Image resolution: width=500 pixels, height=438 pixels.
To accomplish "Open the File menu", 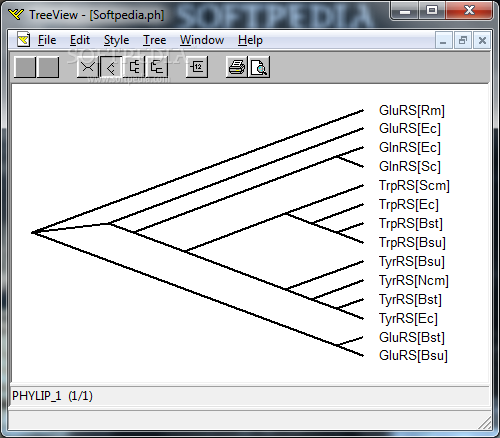I will [47, 40].
